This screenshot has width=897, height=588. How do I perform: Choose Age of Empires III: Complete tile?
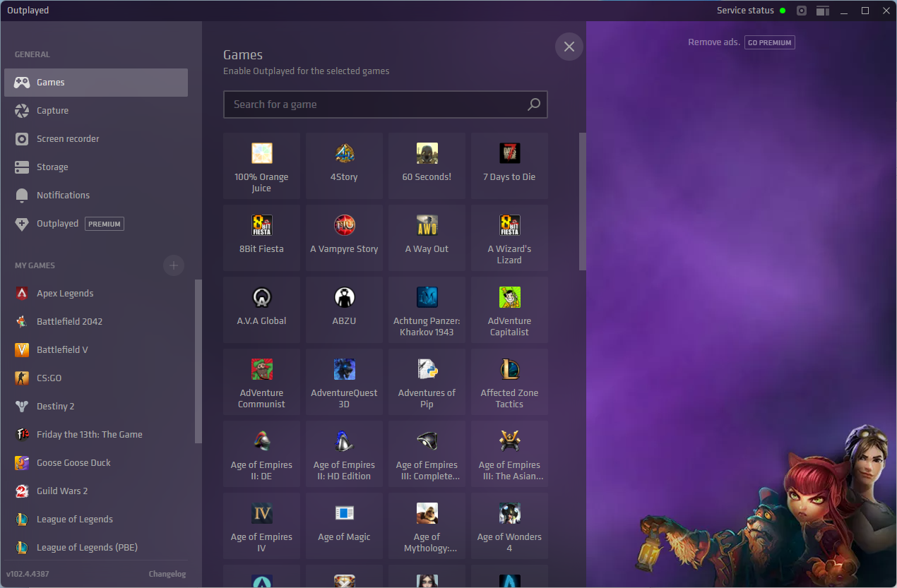[x=427, y=454]
